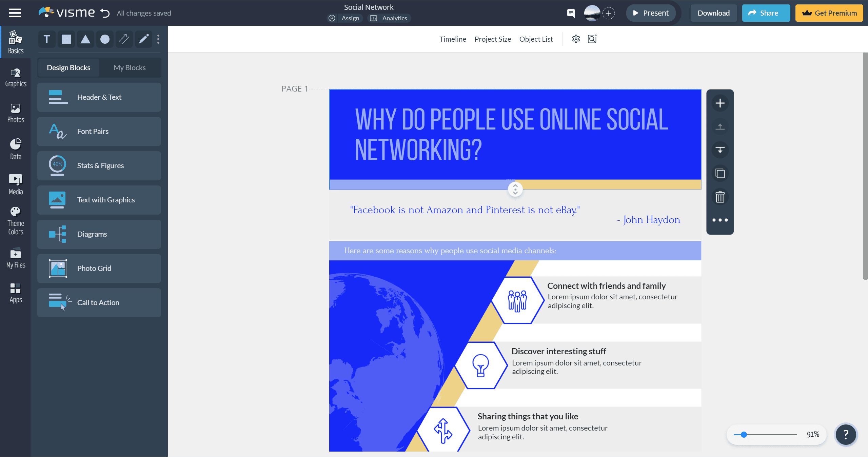The width and height of the screenshot is (868, 457).
Task: Open the Object List
Action: point(536,39)
